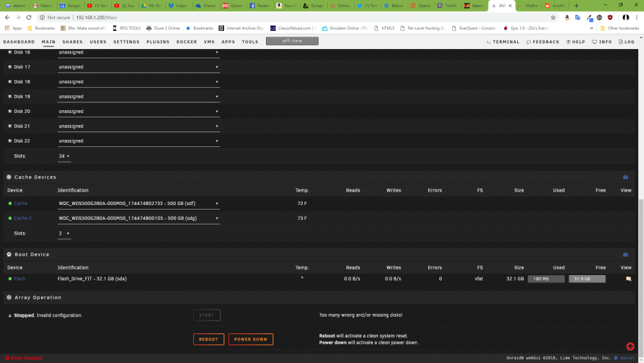Open the Disk 20 assignment dropdown

tap(139, 112)
